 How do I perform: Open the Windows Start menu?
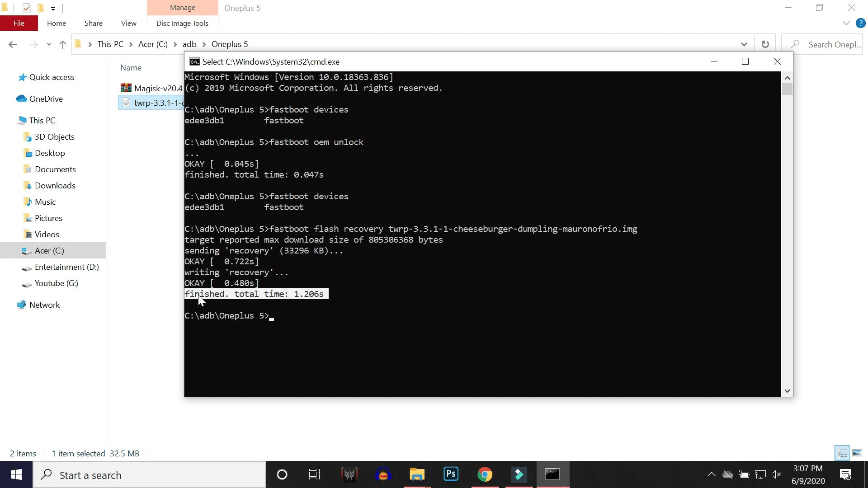click(x=16, y=474)
